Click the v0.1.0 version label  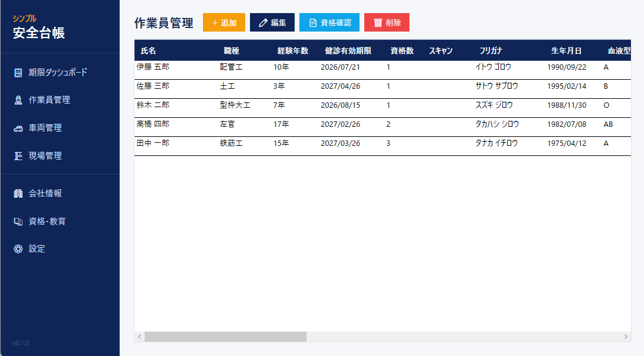point(21,343)
